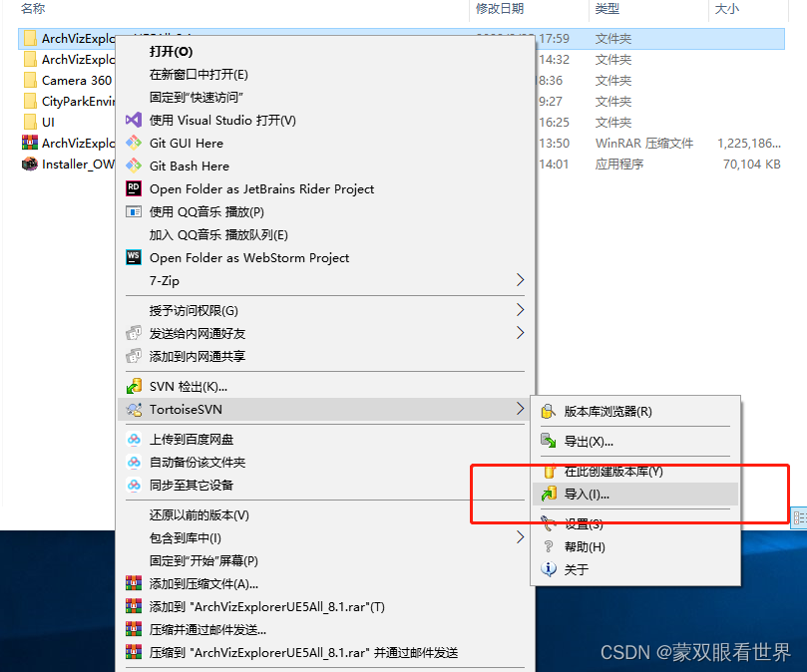Select 关于 in TortoiseSVN submenu
The height and width of the screenshot is (672, 807).
[576, 569]
